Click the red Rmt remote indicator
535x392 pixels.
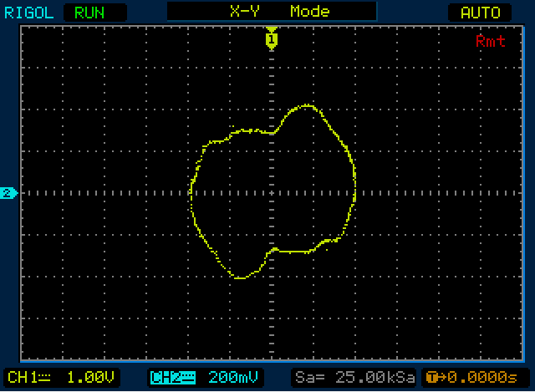(x=491, y=41)
